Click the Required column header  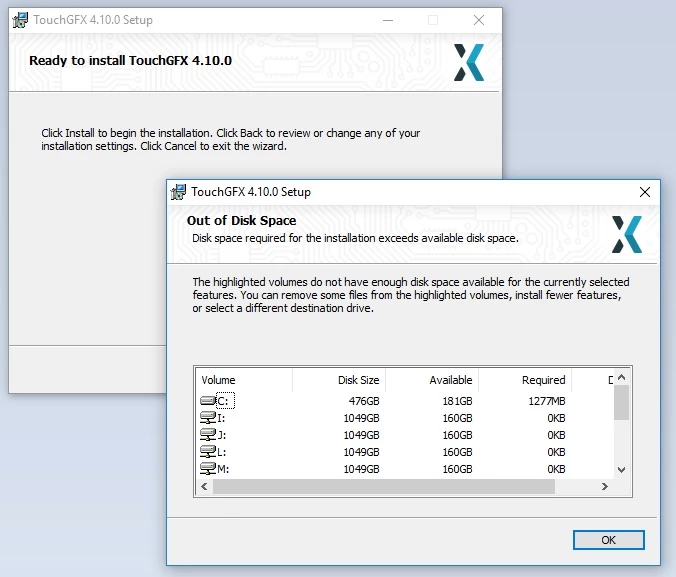(x=525, y=380)
